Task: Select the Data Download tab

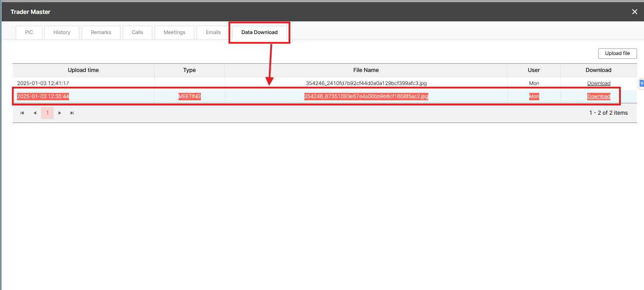Action: (259, 32)
